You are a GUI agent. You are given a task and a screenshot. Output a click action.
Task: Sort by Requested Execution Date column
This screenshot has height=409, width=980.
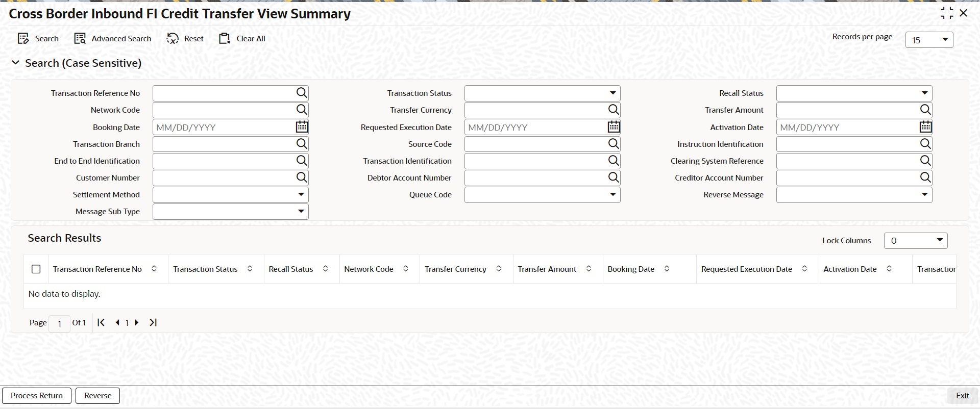pyautogui.click(x=805, y=269)
